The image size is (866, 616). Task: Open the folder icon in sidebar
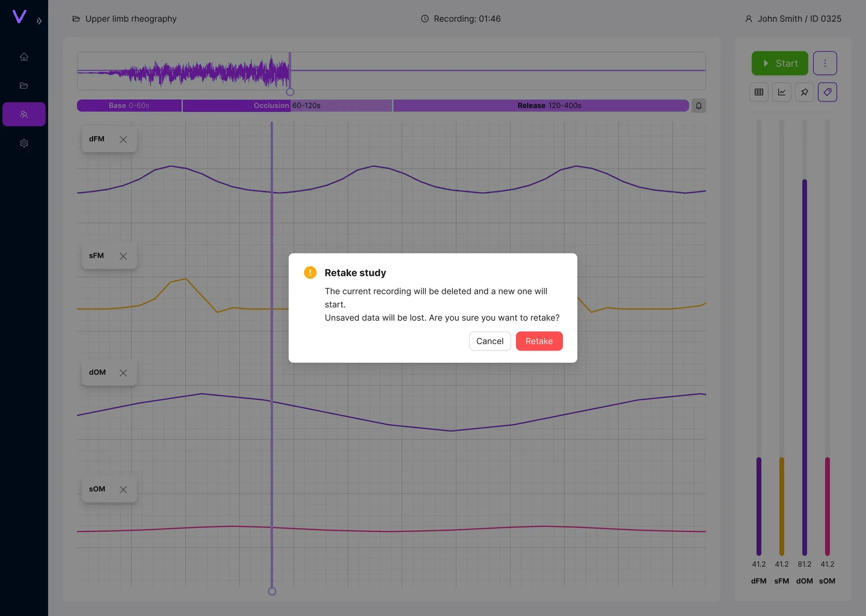24,86
